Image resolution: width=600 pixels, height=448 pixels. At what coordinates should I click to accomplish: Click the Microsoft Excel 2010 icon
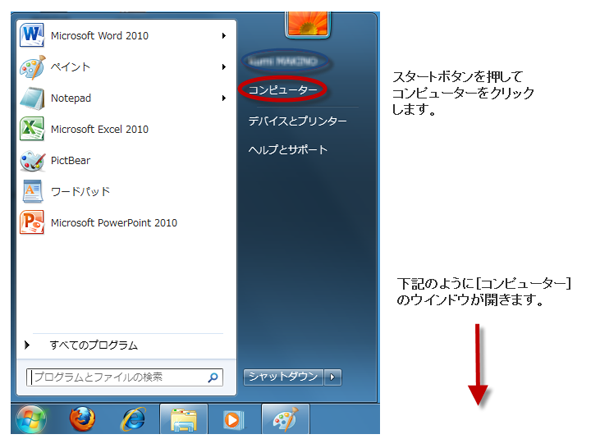pyautogui.click(x=32, y=129)
